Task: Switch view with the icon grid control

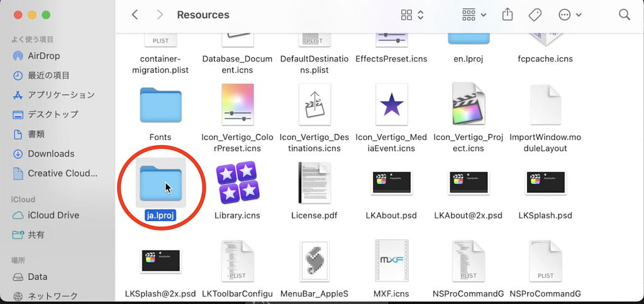Action: (412, 15)
